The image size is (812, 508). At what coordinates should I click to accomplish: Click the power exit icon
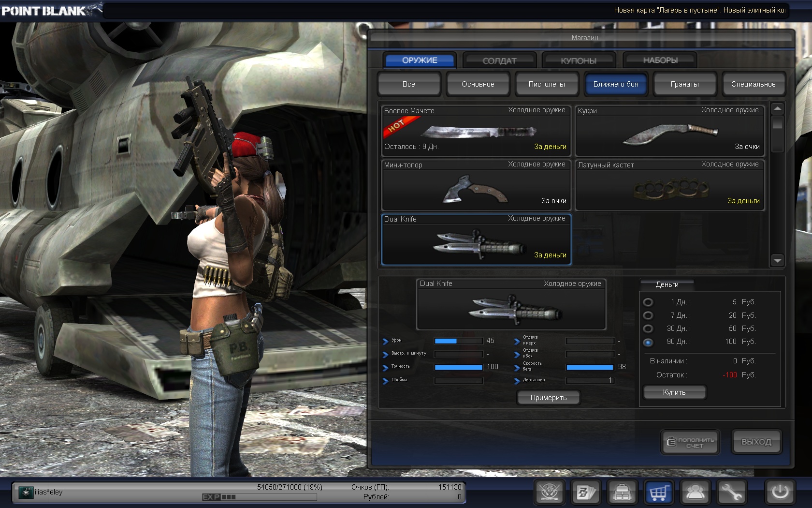(780, 493)
